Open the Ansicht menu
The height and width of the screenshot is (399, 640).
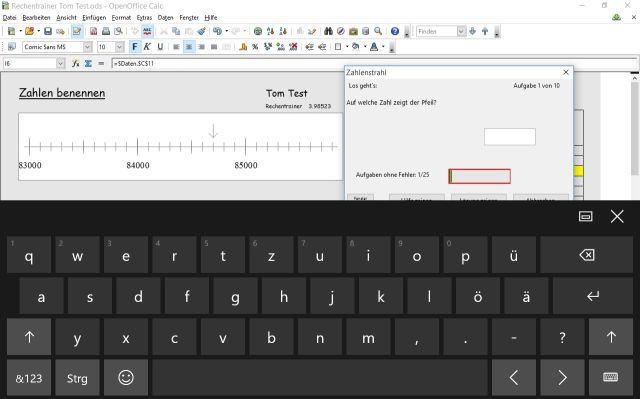point(67,18)
